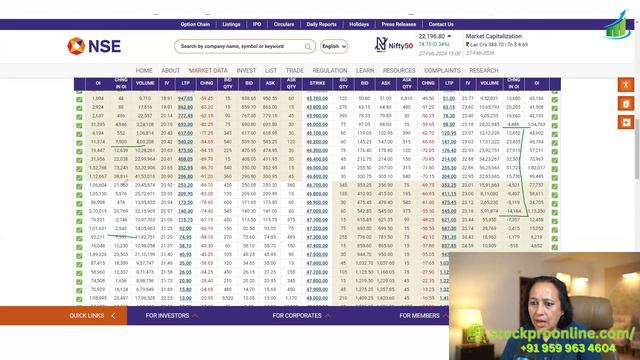Toggle call-side checkbox in 46,000 strike row
Screen dimensions: 640x360
point(79,125)
